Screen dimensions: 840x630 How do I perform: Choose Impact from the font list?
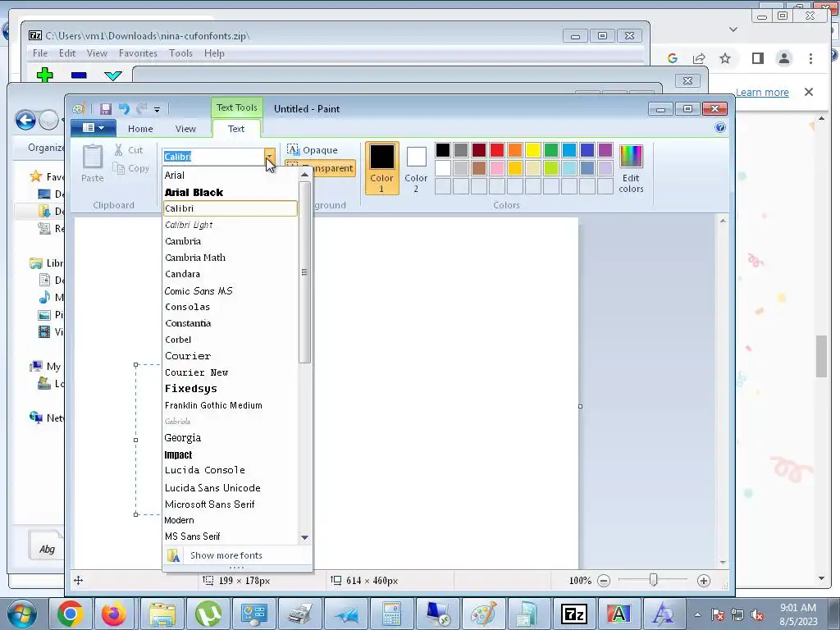(231, 454)
